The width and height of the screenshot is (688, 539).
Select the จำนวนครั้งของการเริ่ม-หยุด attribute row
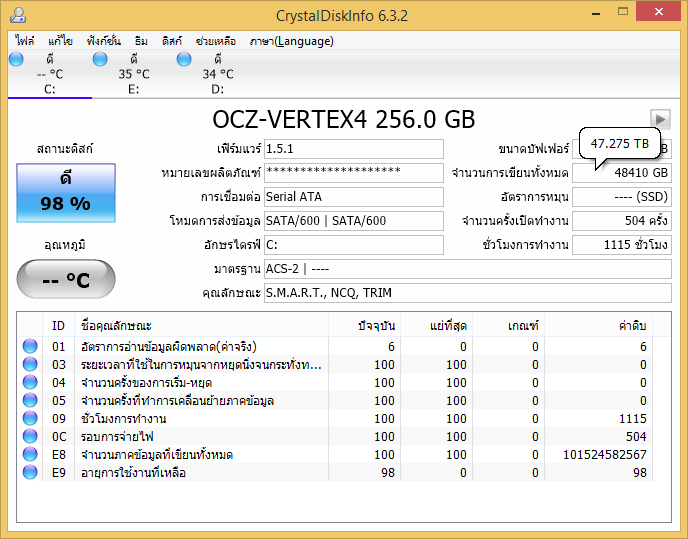click(x=335, y=382)
